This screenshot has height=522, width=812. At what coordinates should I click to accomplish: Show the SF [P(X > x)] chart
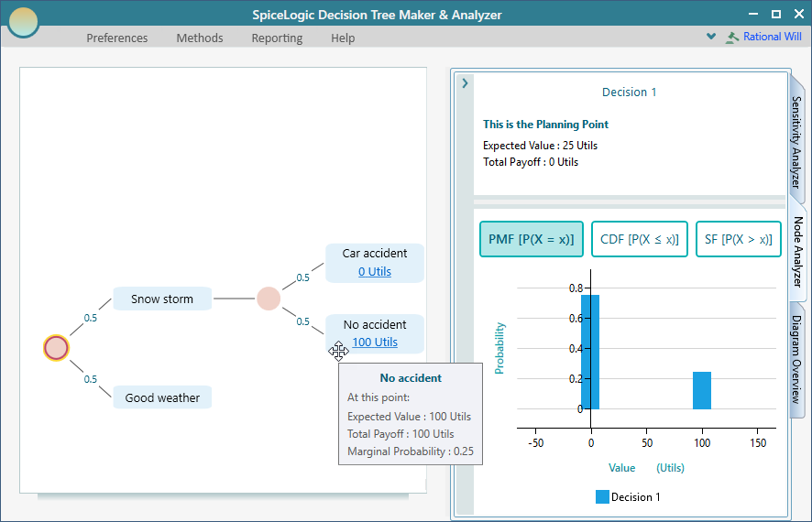[738, 239]
